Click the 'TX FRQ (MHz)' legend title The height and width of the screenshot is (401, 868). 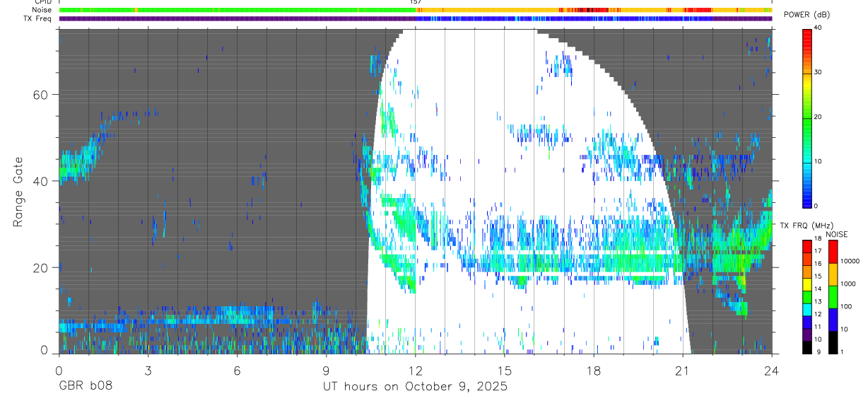pos(807,226)
